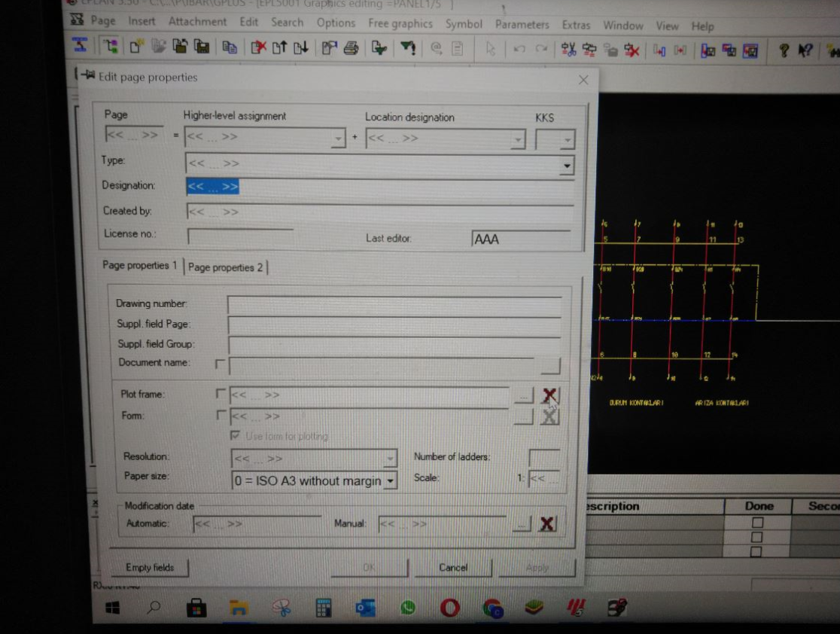Expand the Higher-level assignment dropdown
Viewport: 840px width, 634px height.
pos(338,139)
